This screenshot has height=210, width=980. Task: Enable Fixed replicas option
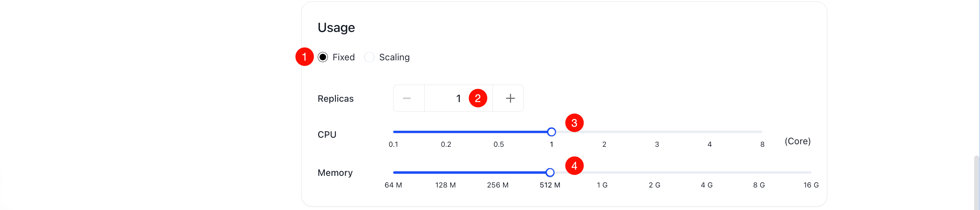323,57
